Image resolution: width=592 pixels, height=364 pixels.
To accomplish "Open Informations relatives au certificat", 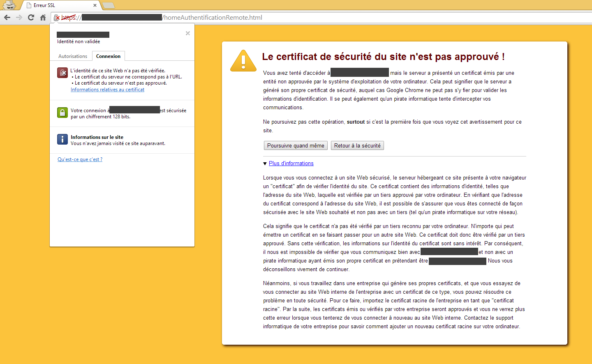I will click(107, 89).
